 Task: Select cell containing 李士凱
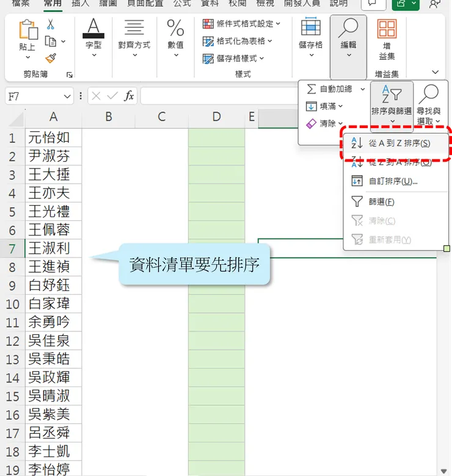(x=54, y=452)
